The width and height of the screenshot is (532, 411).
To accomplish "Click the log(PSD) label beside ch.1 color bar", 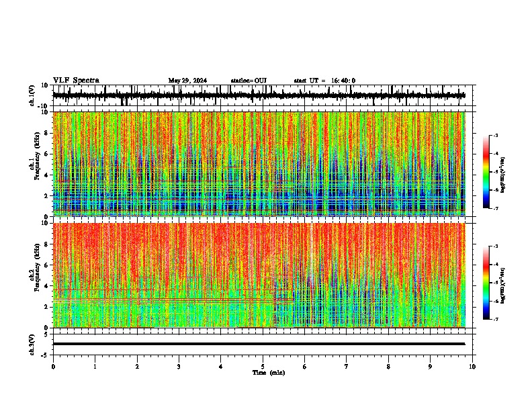I will click(x=503, y=175).
